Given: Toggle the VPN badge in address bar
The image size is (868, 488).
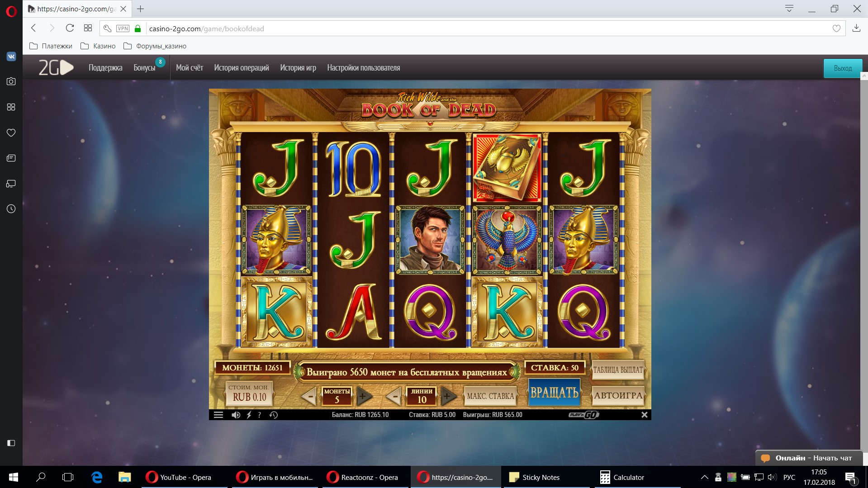Looking at the screenshot, I should coord(123,28).
